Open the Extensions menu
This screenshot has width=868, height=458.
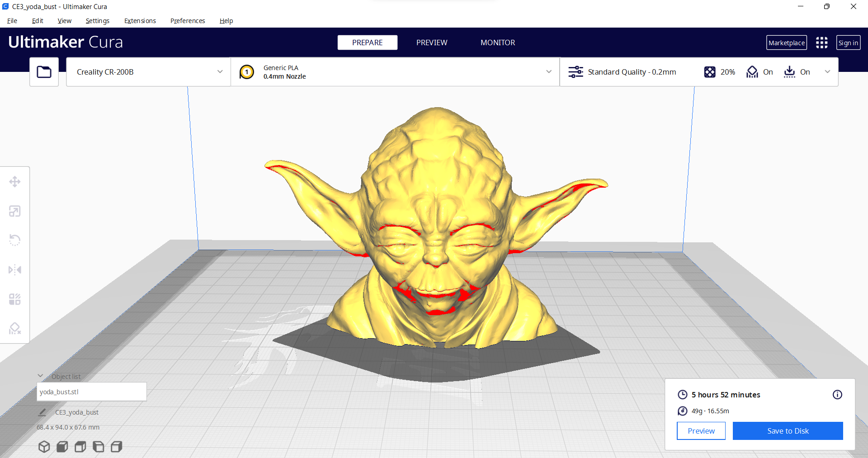click(x=140, y=21)
